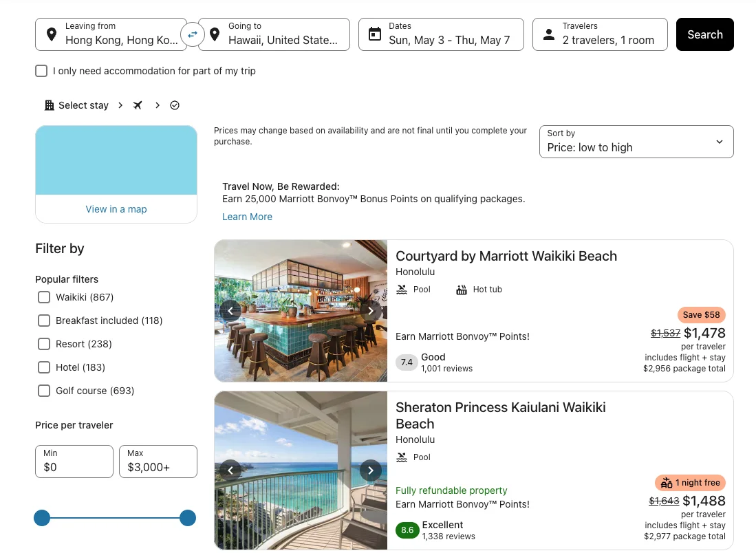Screen dimensions: 756x553
Task: Show next photo of Sheraton Princess Kaiulani
Action: pyautogui.click(x=371, y=470)
